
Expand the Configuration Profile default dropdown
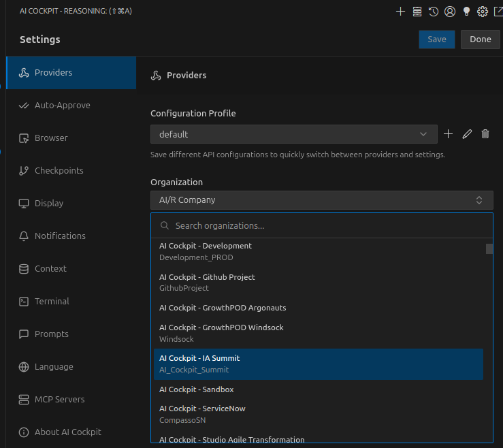click(293, 134)
